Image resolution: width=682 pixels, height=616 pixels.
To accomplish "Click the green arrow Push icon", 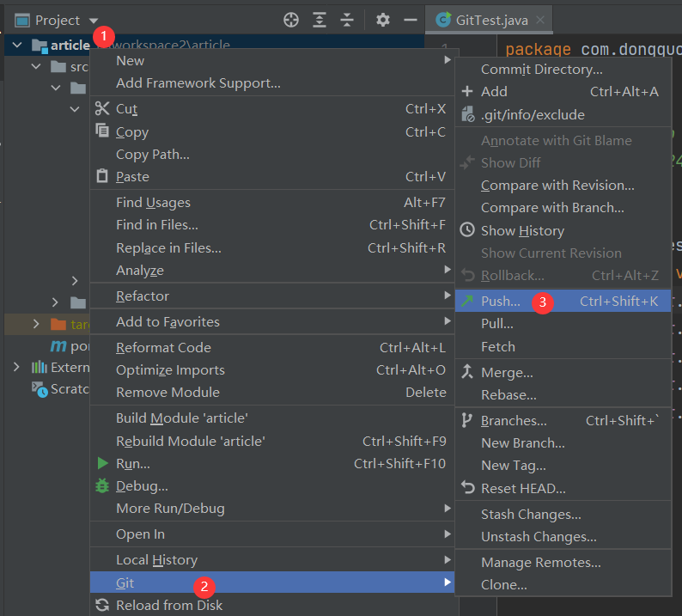I will (x=467, y=301).
